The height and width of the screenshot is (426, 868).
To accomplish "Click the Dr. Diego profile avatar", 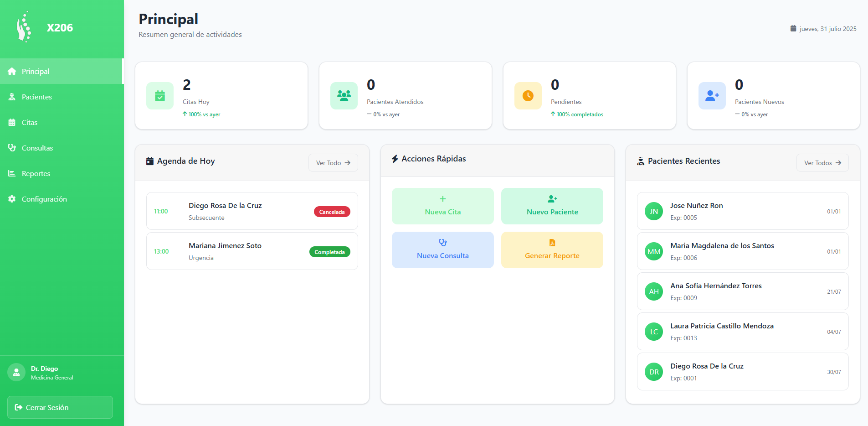I will (x=16, y=373).
